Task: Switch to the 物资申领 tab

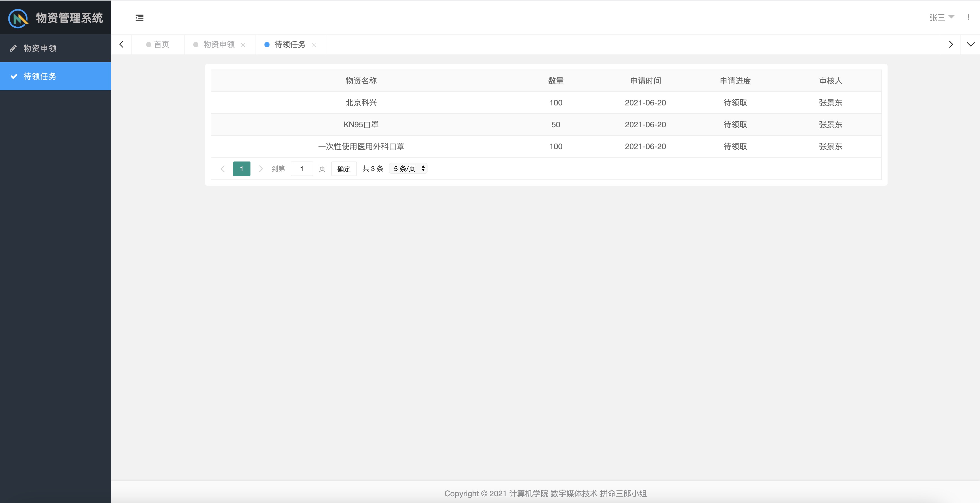Action: [x=219, y=45]
